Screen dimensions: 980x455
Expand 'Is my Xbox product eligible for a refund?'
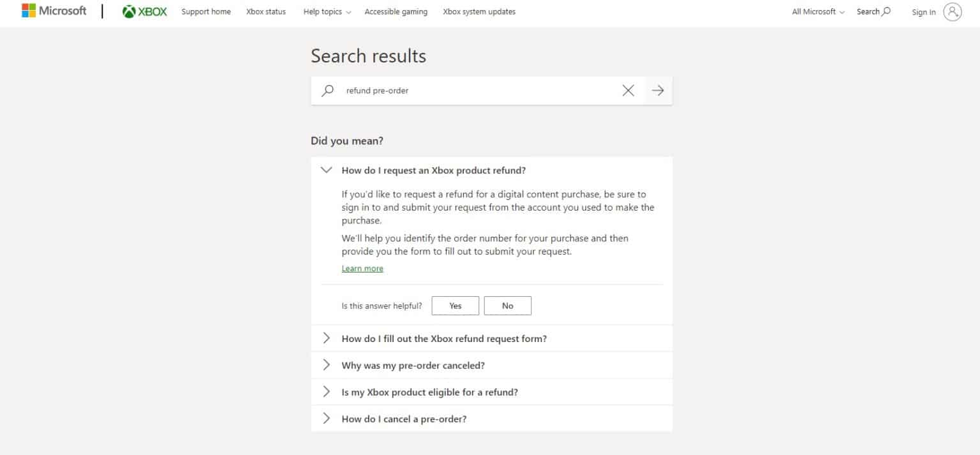[491, 392]
